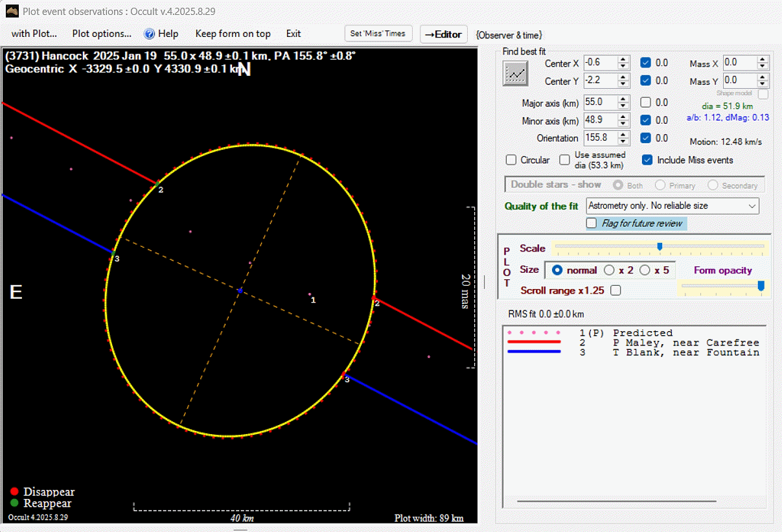Click the '20 mas' vertical scale label
The width and height of the screenshot is (782, 532).
pos(465,291)
